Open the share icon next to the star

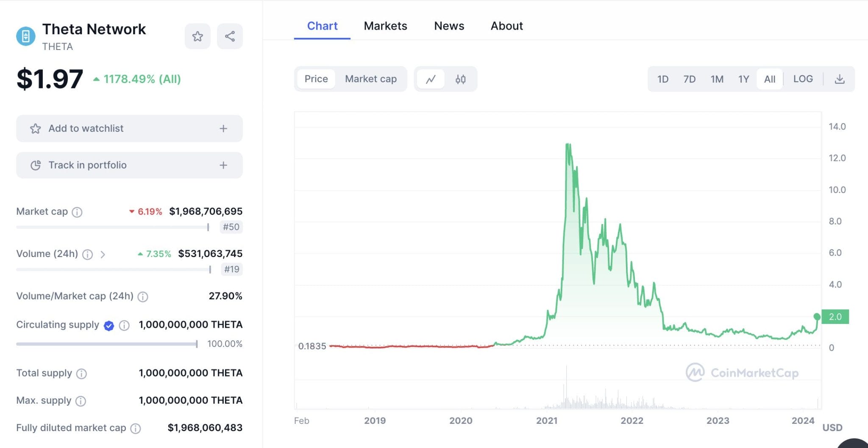pyautogui.click(x=230, y=36)
